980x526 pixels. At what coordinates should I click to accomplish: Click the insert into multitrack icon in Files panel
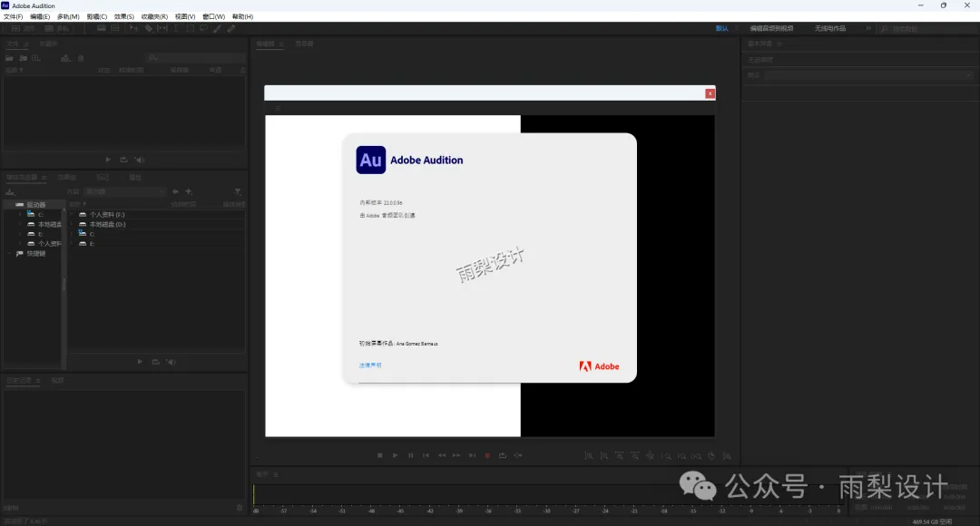(65, 58)
